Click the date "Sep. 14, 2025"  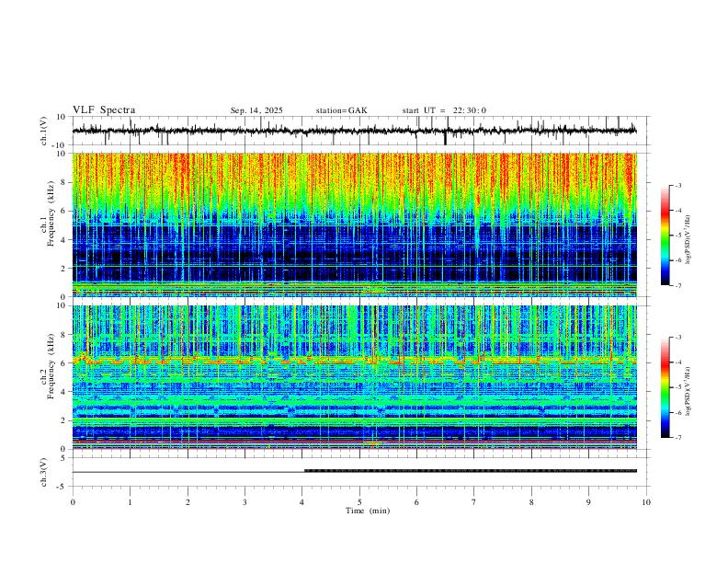[256, 110]
